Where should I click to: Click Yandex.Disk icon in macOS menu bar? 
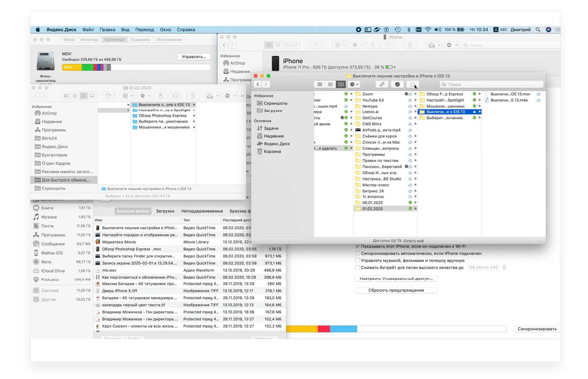pos(377,30)
